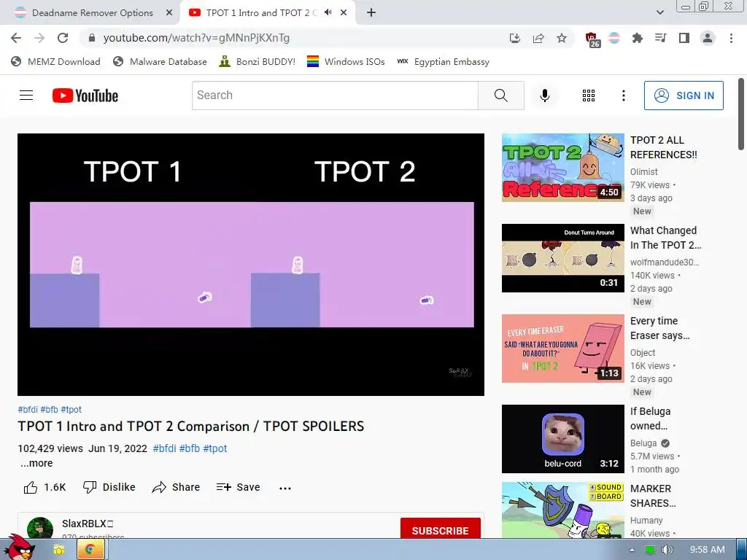
Task: Click #tpot hashtag next to date
Action: (215, 448)
